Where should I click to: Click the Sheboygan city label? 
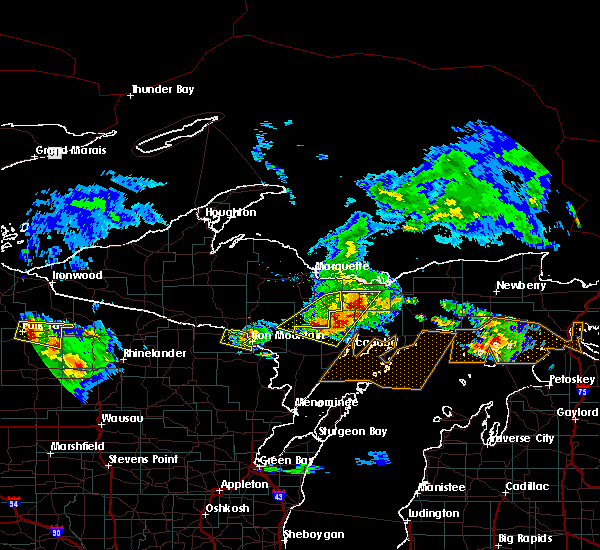(314, 534)
